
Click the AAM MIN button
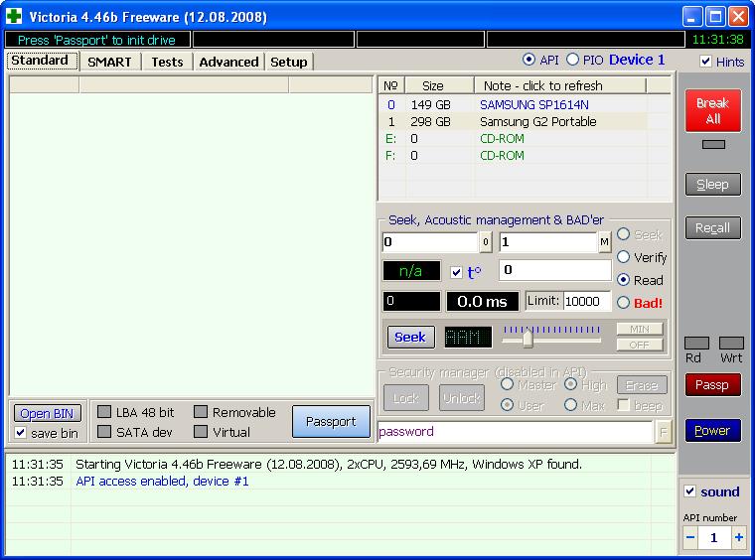click(640, 329)
